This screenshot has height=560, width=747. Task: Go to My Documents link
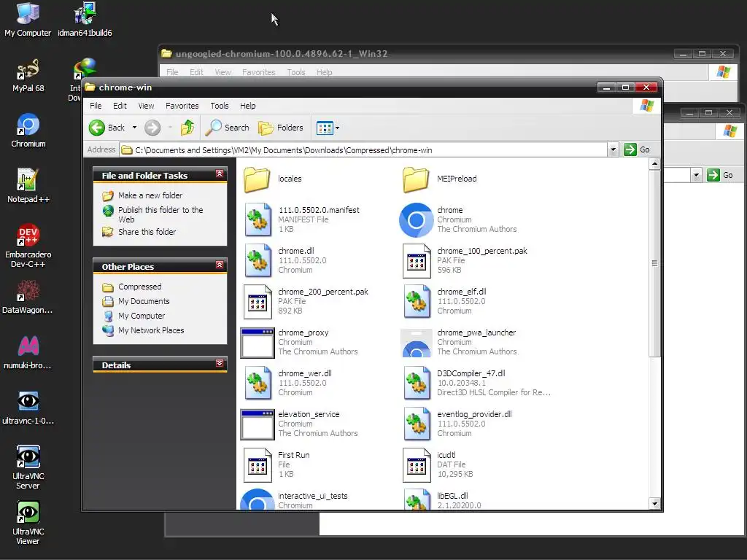pyautogui.click(x=144, y=301)
